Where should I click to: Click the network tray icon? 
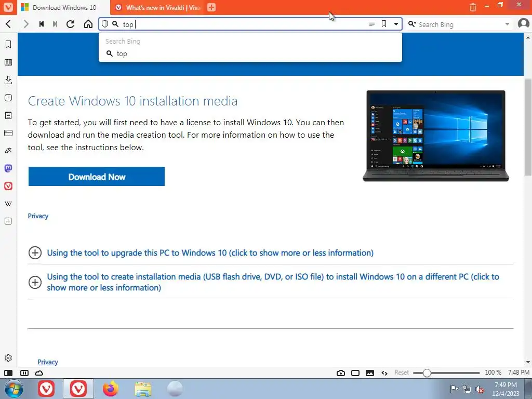(x=467, y=390)
